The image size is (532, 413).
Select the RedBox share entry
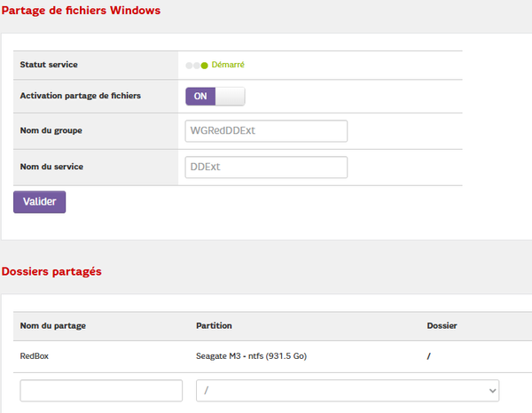pyautogui.click(x=35, y=356)
